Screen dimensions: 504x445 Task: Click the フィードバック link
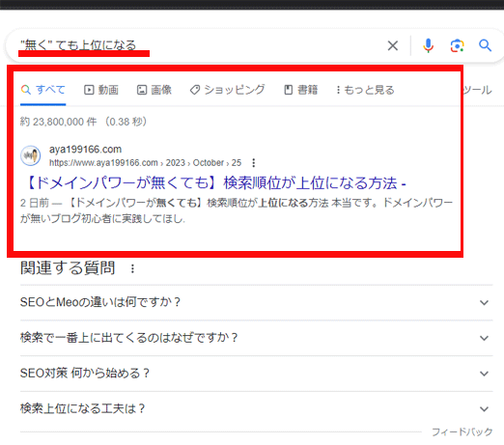[462, 431]
